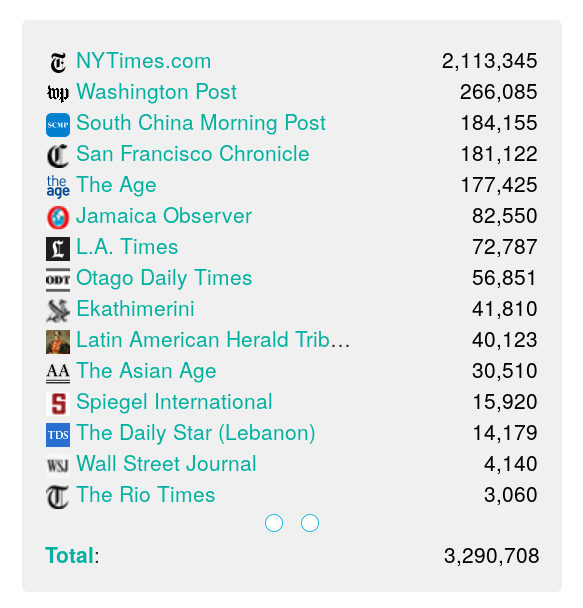Click the red Spiegel S icon

point(58,404)
